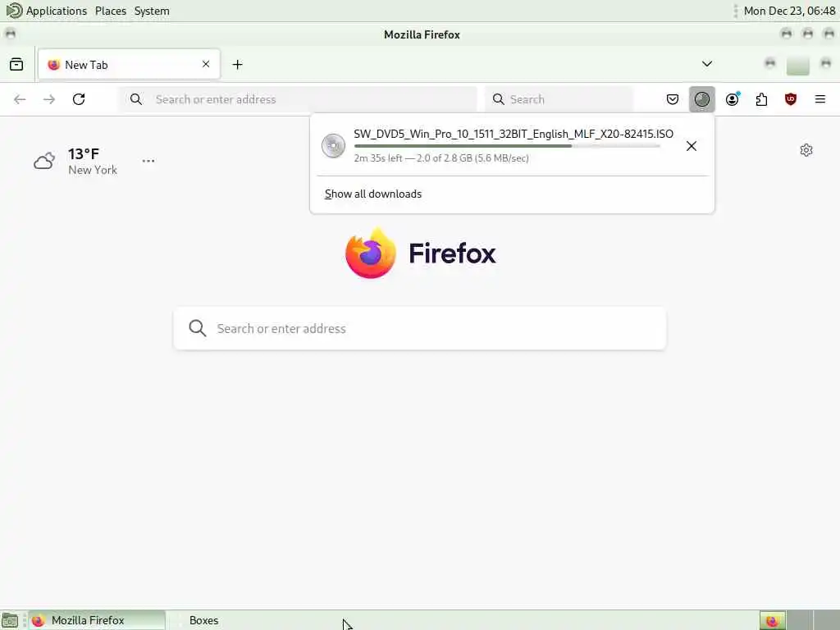The image size is (840, 630).
Task: Click the address bar field
Action: click(x=297, y=99)
